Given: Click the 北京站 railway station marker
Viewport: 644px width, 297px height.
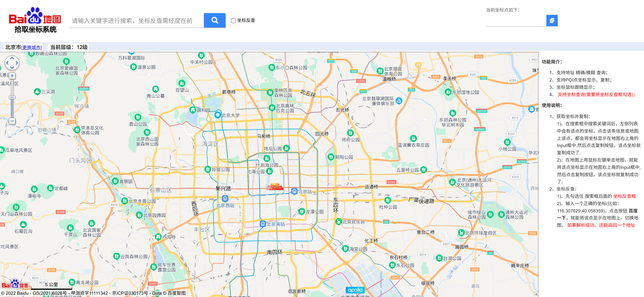Looking at the screenshot, I should click(x=294, y=191).
